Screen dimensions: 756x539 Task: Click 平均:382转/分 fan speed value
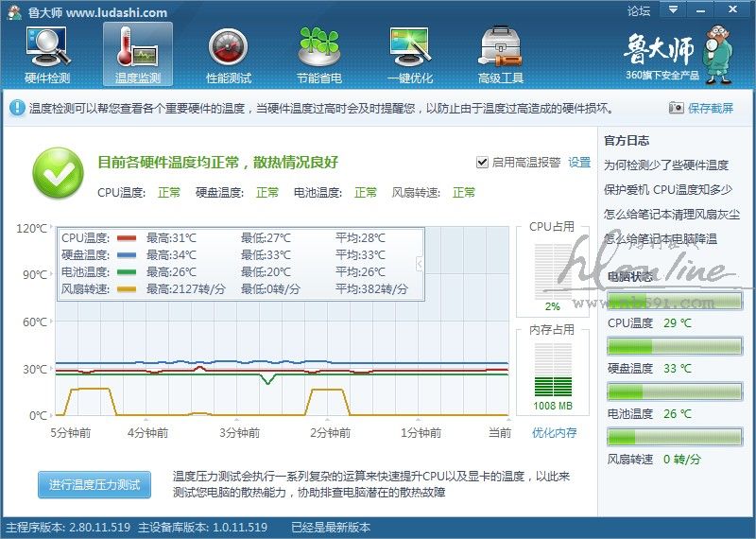click(371, 289)
